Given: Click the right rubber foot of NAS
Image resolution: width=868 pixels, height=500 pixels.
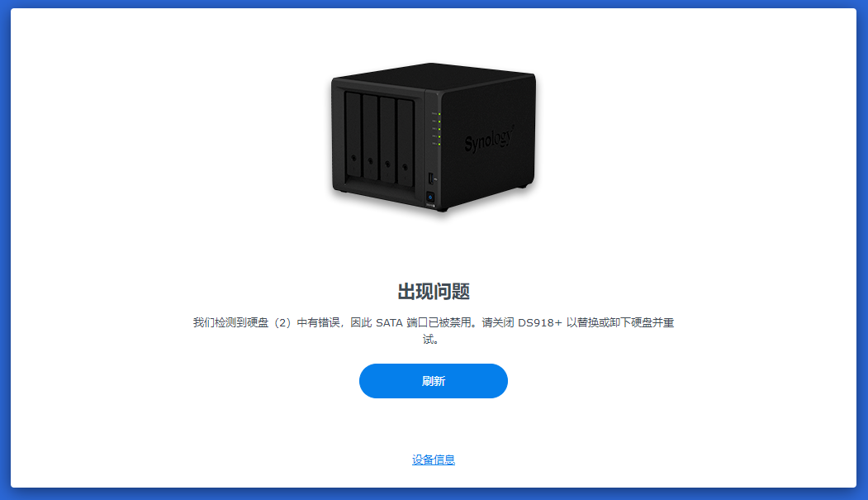Looking at the screenshot, I should pos(521,187).
